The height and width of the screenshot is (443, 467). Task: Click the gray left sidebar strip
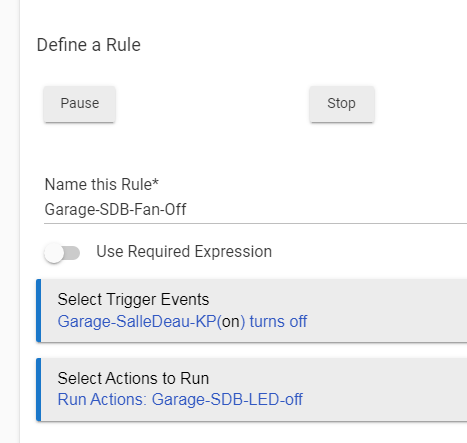[x=10, y=221]
